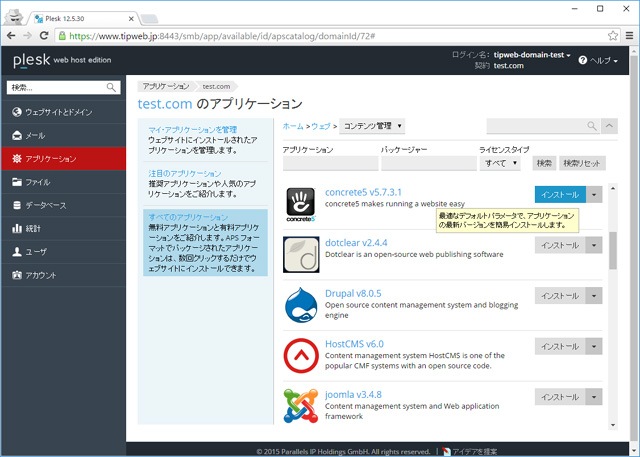Click the 統計 bar chart icon
The image size is (640, 457).
pyautogui.click(x=17, y=228)
